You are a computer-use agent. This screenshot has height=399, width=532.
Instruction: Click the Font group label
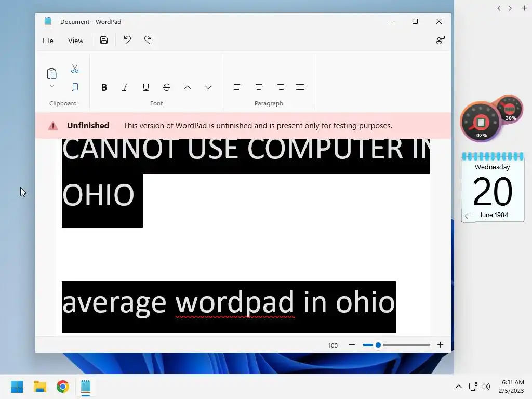click(156, 103)
